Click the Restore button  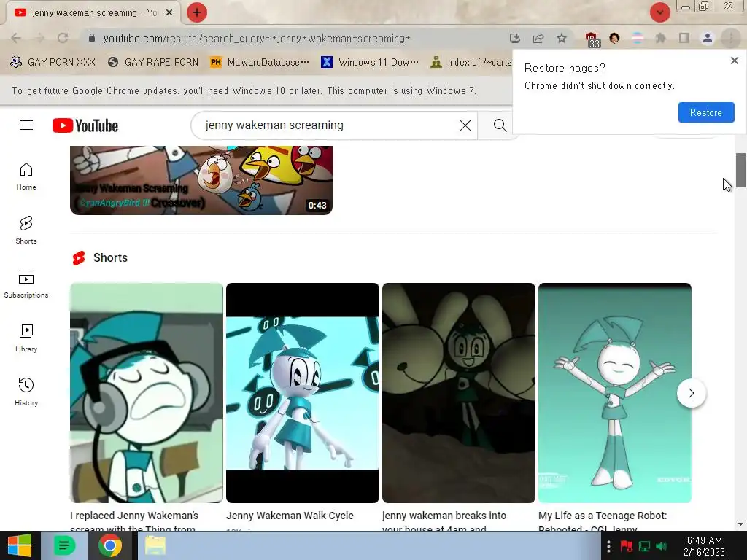click(706, 112)
